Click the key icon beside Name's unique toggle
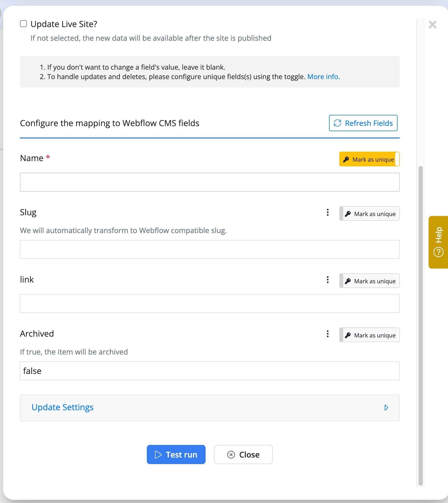 346,159
